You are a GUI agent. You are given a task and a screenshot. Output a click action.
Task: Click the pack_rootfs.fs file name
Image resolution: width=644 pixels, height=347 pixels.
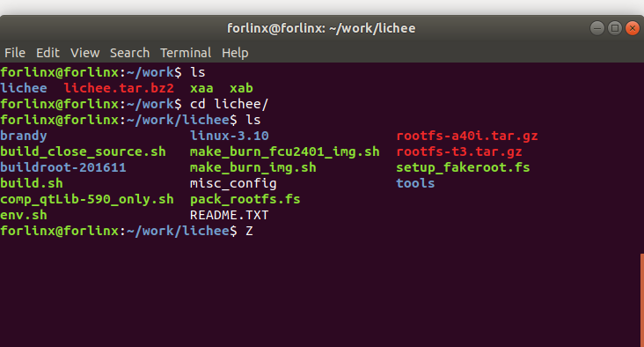(x=245, y=199)
